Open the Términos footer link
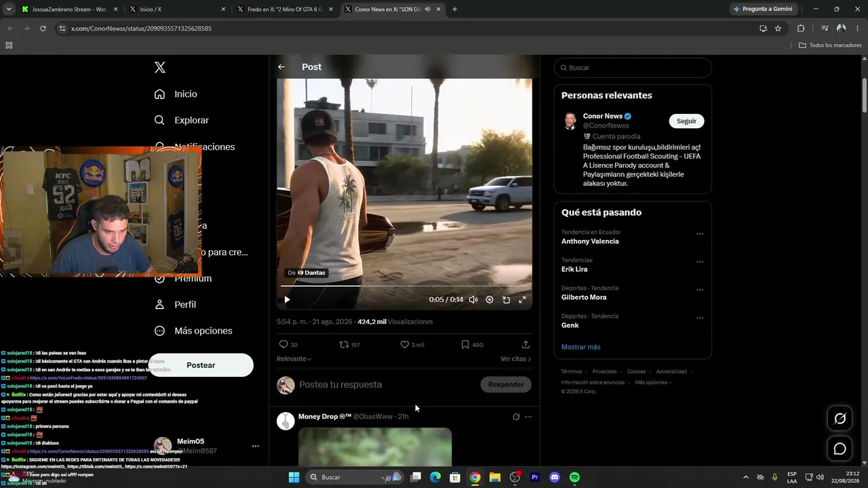The image size is (868, 488). coord(571,371)
